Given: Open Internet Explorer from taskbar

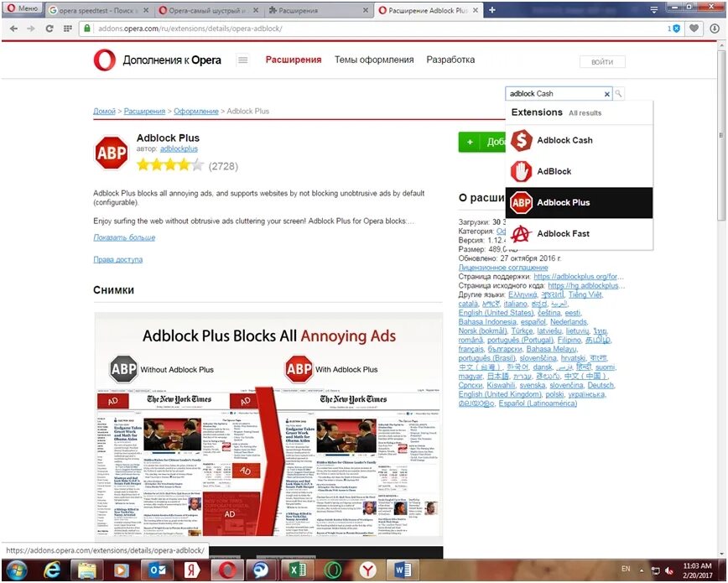Looking at the screenshot, I should pos(52,570).
